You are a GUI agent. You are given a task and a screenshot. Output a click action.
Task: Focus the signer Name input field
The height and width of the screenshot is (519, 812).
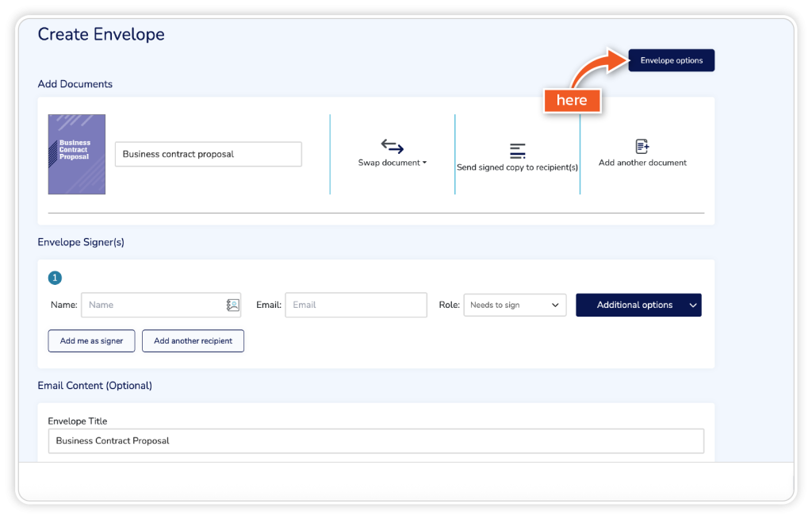click(x=151, y=305)
